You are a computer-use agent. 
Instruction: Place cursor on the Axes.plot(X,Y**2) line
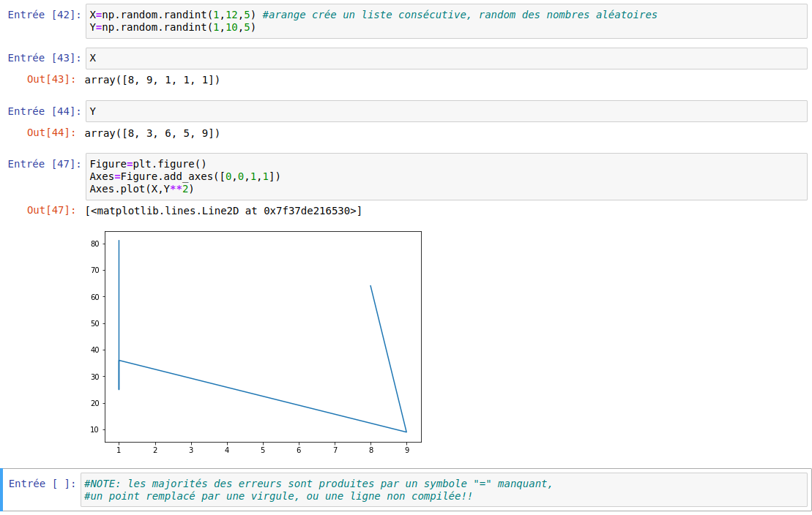[x=141, y=189]
